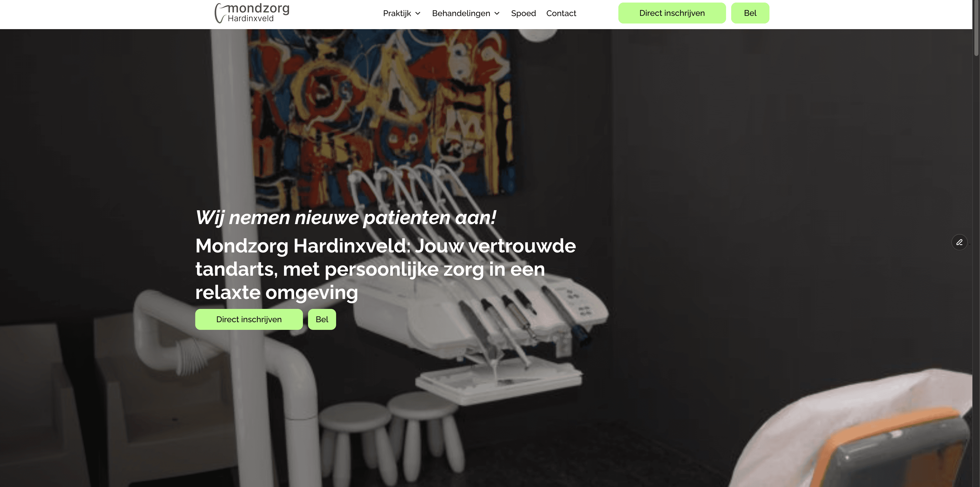Expand the Behandelingen chevron arrow
980x487 pixels.
[497, 13]
